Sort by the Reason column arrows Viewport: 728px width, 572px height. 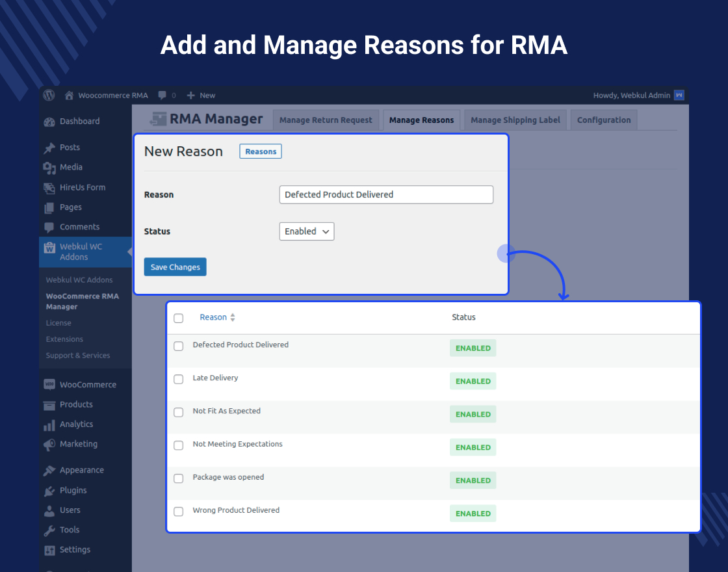click(x=233, y=317)
